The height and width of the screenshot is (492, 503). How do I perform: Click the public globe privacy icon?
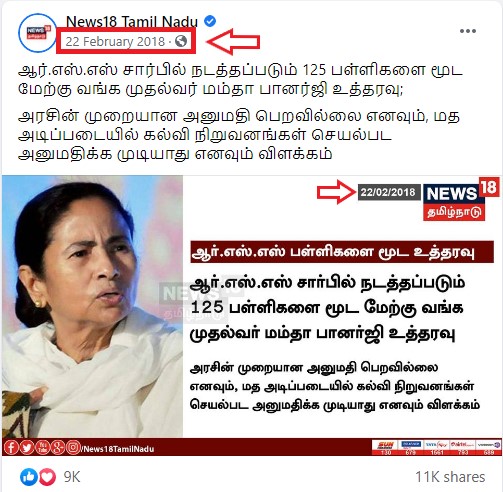coord(181,41)
